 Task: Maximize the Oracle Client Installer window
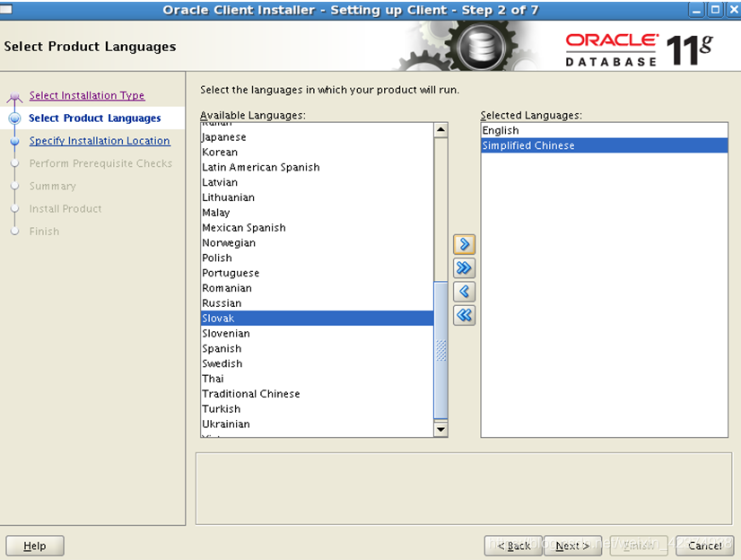click(716, 10)
